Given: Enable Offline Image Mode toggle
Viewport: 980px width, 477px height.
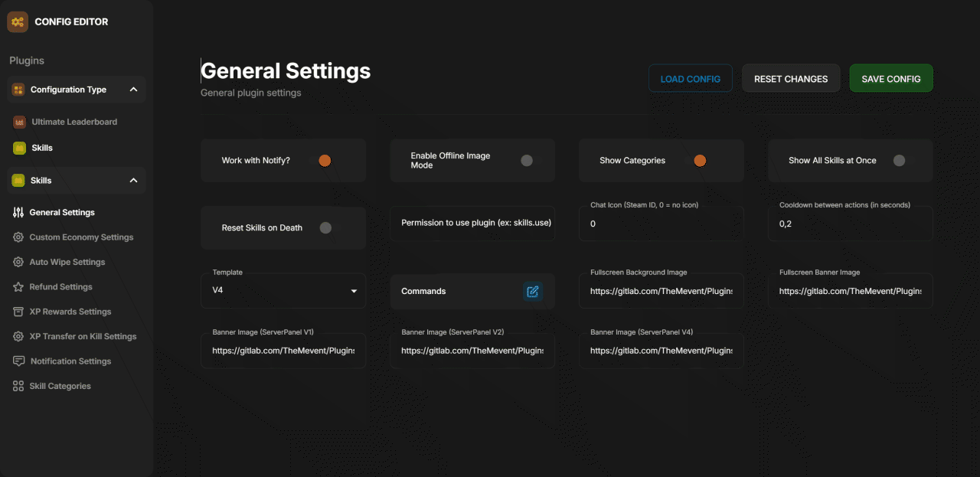Looking at the screenshot, I should (527, 161).
